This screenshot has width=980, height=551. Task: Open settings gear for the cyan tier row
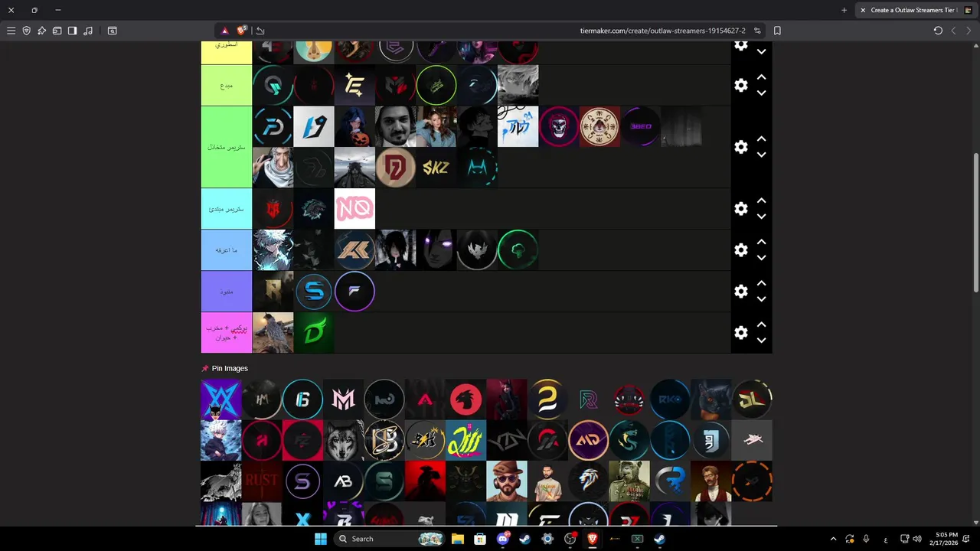click(740, 209)
